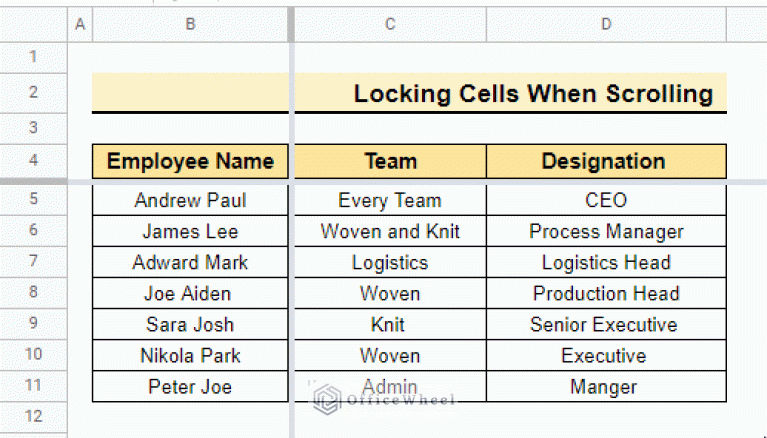Click the frozen column divider handle
Viewport: 767px width, 438px height.
point(292,24)
